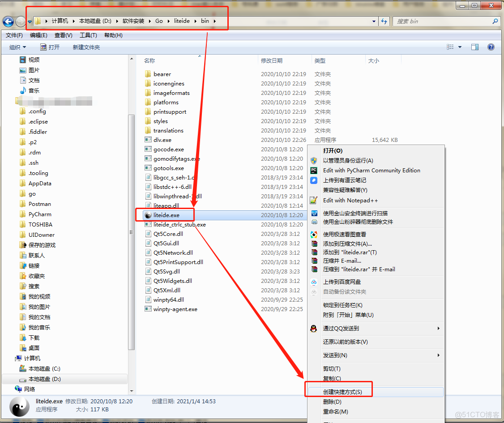Choose 锁定到任务栏(K) entry
Screen dimensions: 504x423
[342, 305]
